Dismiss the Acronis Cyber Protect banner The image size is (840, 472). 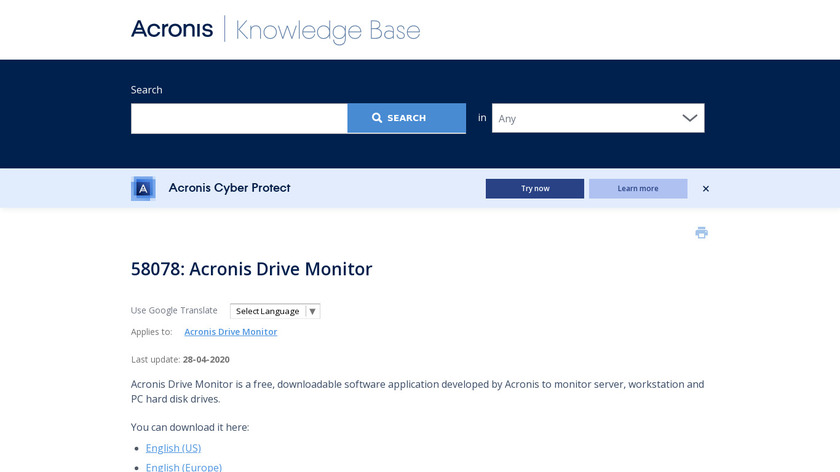click(x=706, y=189)
